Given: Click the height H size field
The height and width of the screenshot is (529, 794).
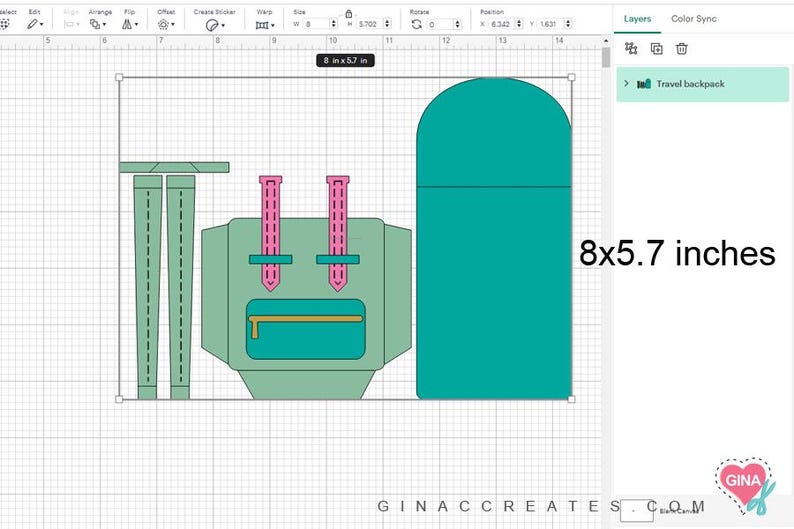Looking at the screenshot, I should pyautogui.click(x=370, y=24).
